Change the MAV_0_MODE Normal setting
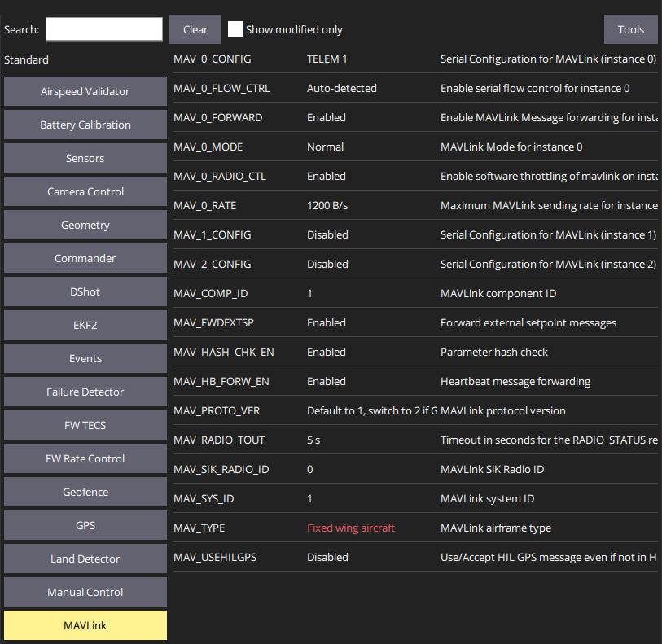 [325, 147]
